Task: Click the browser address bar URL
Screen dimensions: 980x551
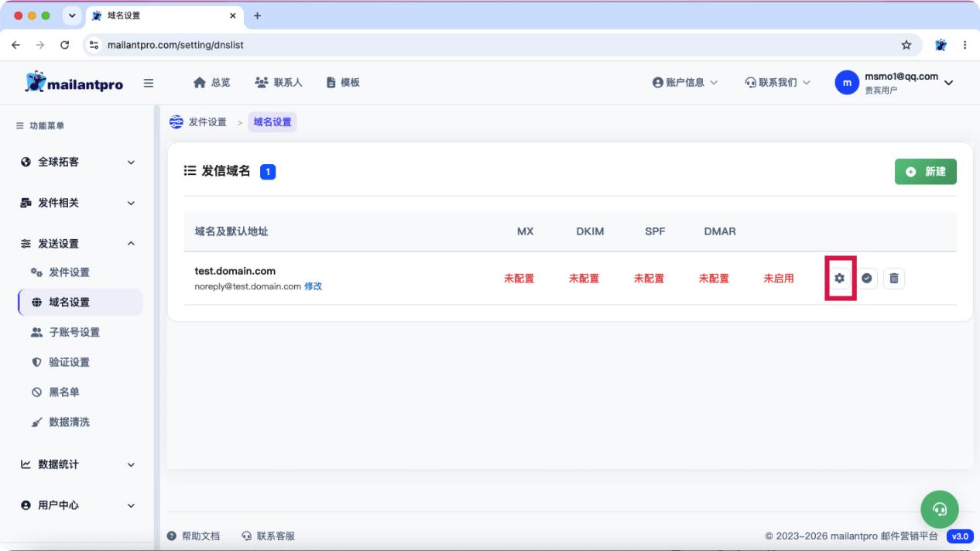Action: click(176, 45)
